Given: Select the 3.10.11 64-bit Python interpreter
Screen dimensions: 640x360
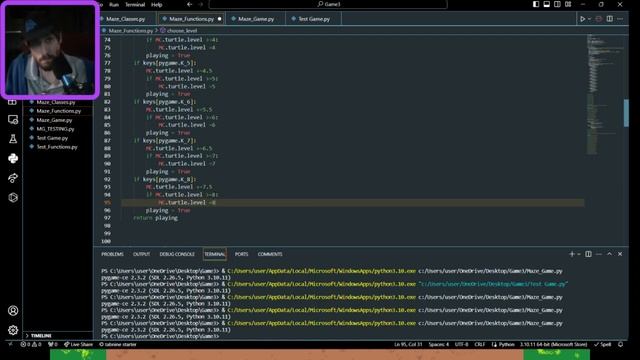Looking at the screenshot, I should point(553,344).
